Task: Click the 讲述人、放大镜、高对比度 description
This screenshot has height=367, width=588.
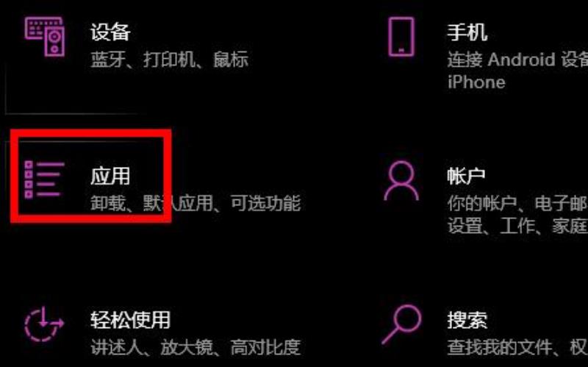Action: [x=196, y=347]
